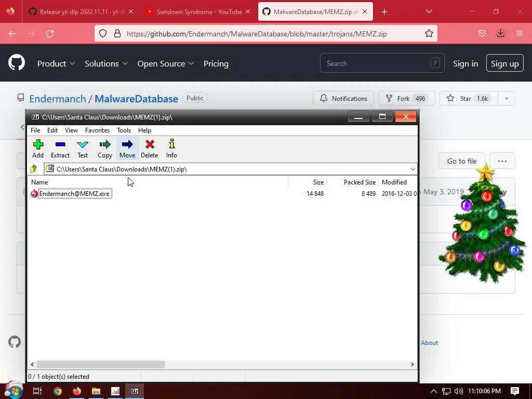Click the GitHub logo in header
Viewport: 532px width, 399px height.
click(17, 63)
